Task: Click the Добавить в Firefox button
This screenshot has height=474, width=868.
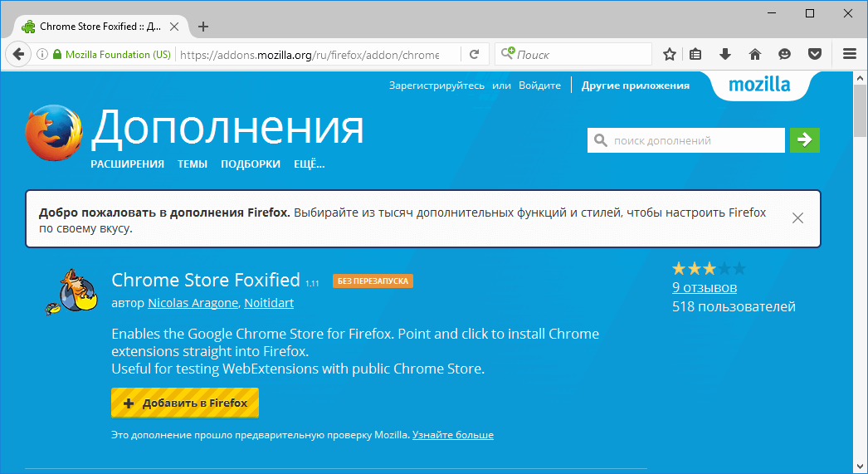Action: tap(185, 403)
